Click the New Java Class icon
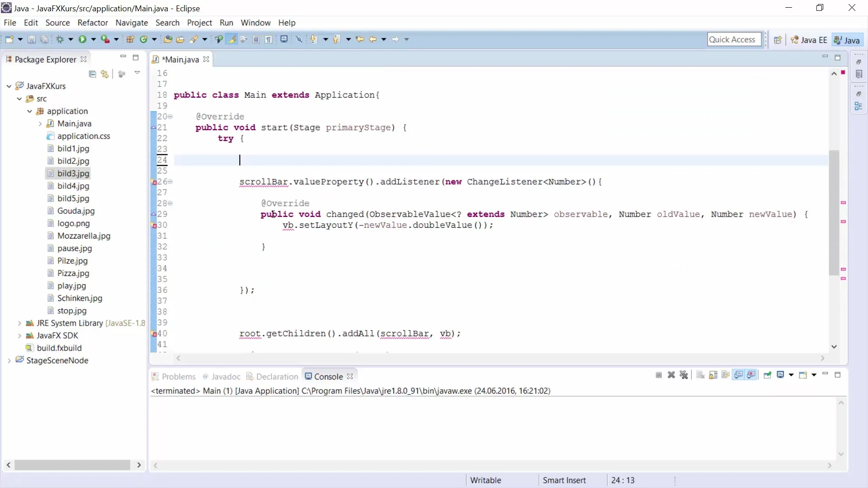This screenshot has width=868, height=488. tap(144, 39)
